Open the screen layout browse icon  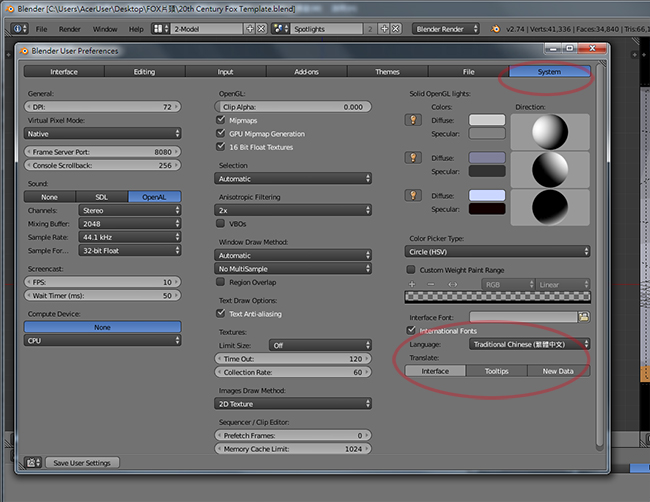coord(160,29)
